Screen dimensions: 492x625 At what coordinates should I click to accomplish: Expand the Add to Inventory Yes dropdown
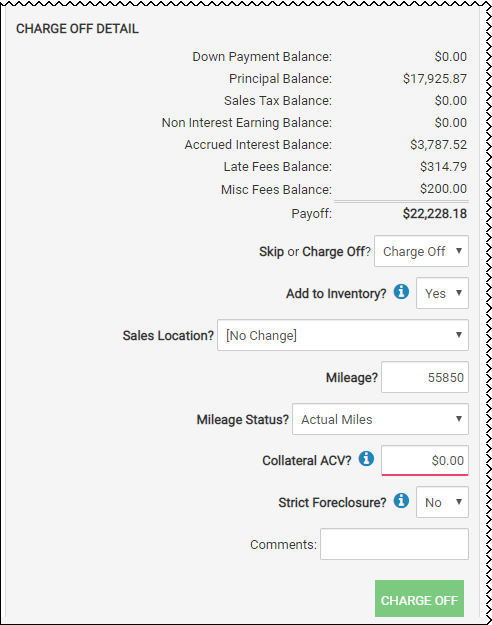(442, 293)
